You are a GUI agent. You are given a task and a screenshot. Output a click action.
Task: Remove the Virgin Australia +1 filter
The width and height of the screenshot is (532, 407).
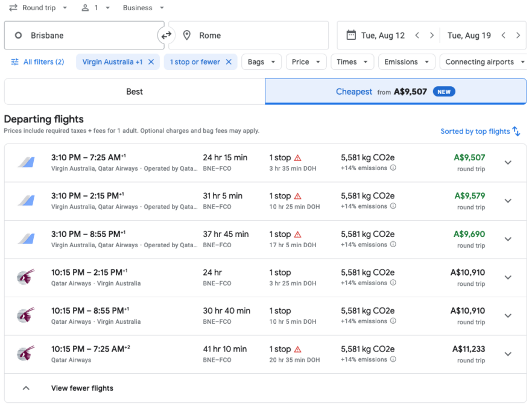click(x=151, y=62)
